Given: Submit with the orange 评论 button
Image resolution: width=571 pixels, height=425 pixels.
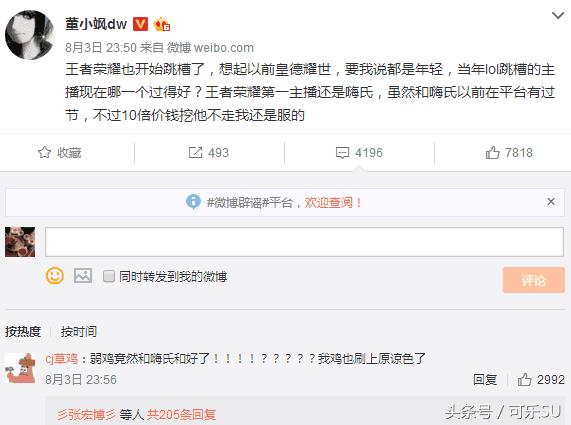Looking at the screenshot, I should pos(533,280).
